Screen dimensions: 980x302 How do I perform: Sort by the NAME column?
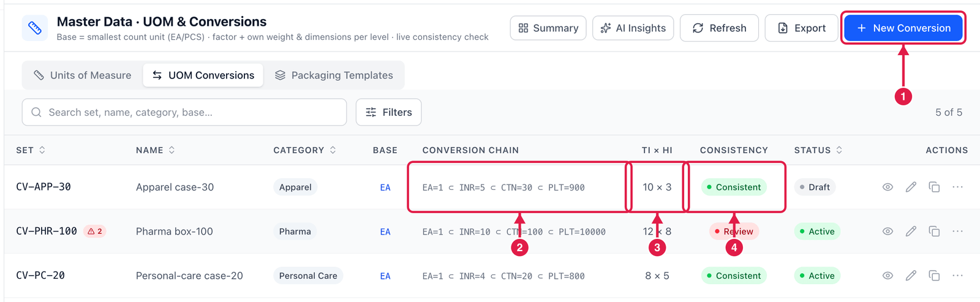click(156, 150)
